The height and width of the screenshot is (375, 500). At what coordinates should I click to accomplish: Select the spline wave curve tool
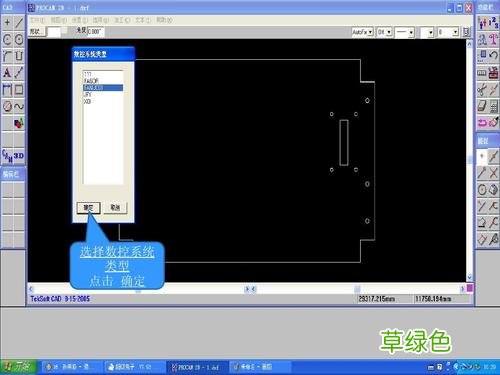coord(19,106)
